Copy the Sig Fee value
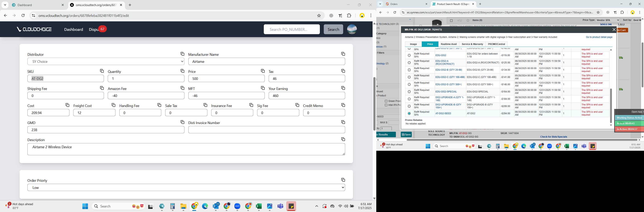644x212 pixels. [297, 105]
